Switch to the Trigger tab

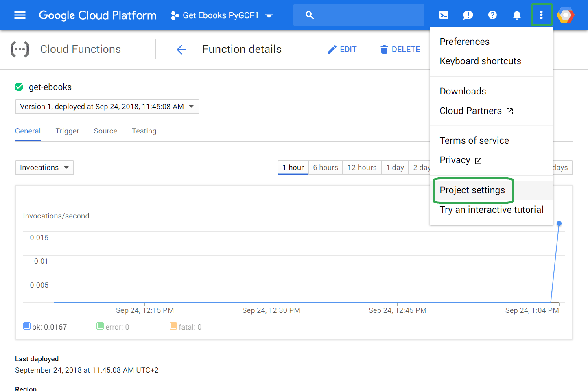(x=68, y=131)
